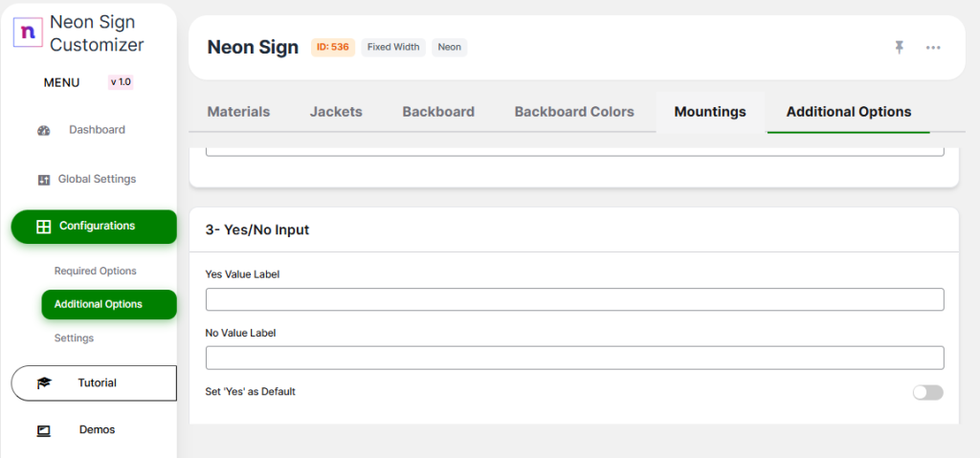Viewport: 980px width, 458px height.
Task: Go to the Backboard Colors tab
Action: [574, 112]
